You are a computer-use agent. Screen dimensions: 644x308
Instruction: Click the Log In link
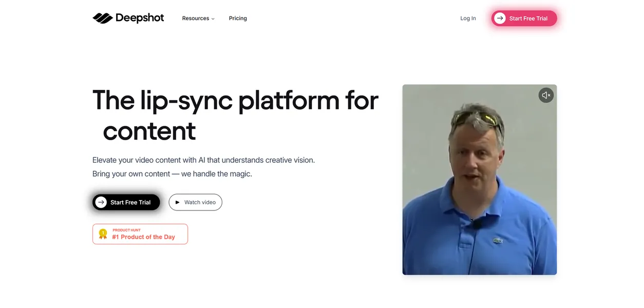pyautogui.click(x=468, y=18)
